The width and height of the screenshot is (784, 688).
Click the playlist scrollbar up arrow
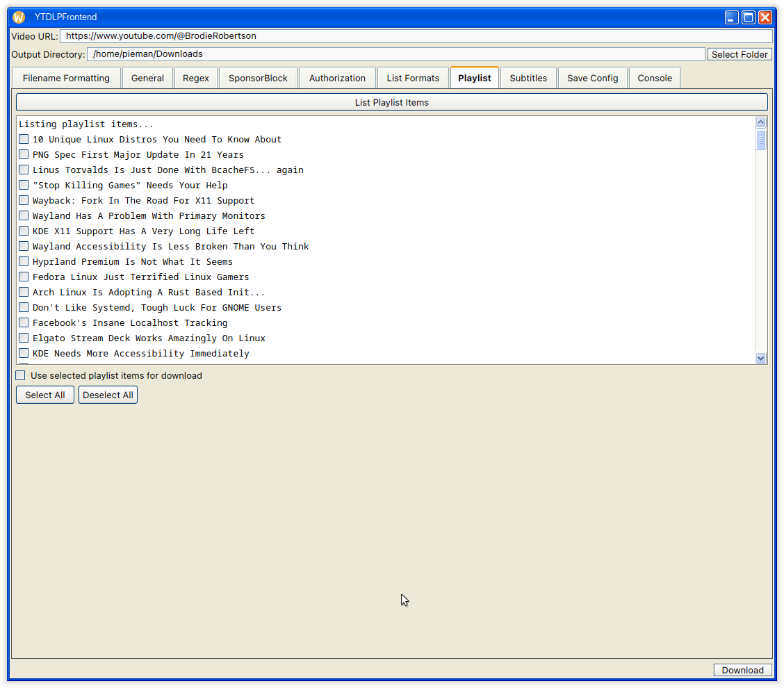point(761,122)
